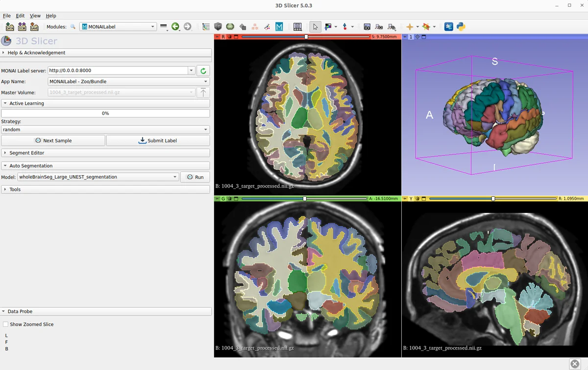
Task: Click the screenshot capture camera icon
Action: (x=367, y=27)
